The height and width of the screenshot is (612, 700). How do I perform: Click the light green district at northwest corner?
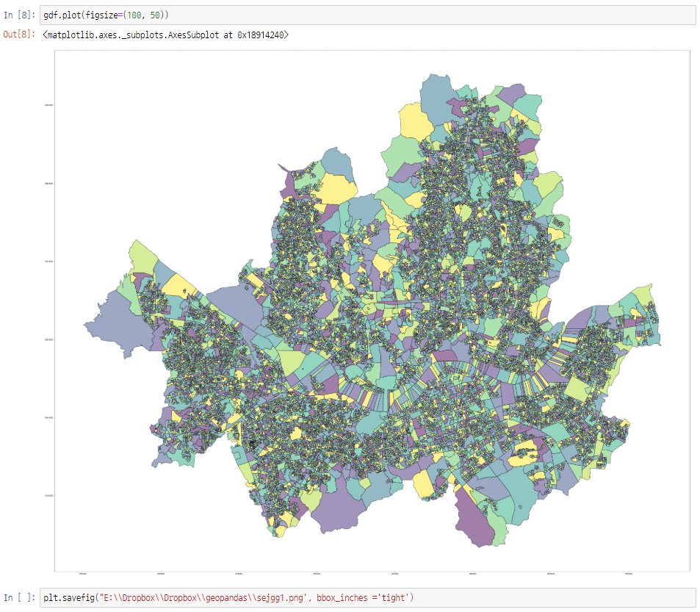[141, 257]
